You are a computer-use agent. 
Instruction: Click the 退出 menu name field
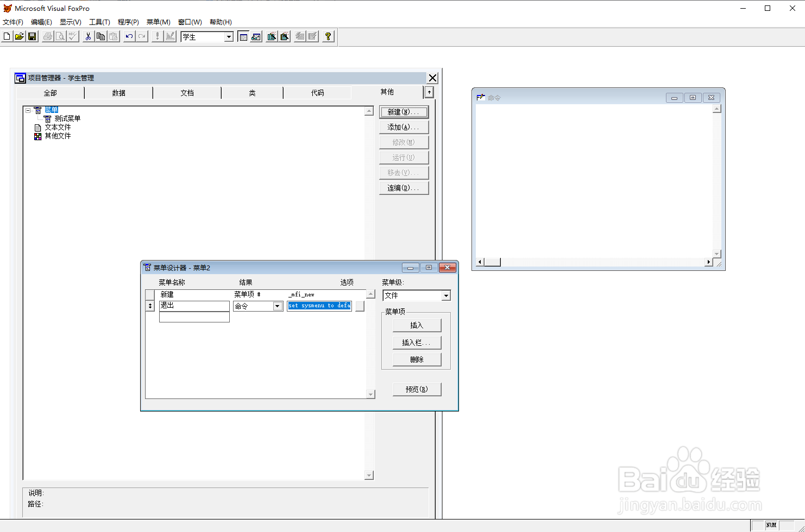point(194,306)
